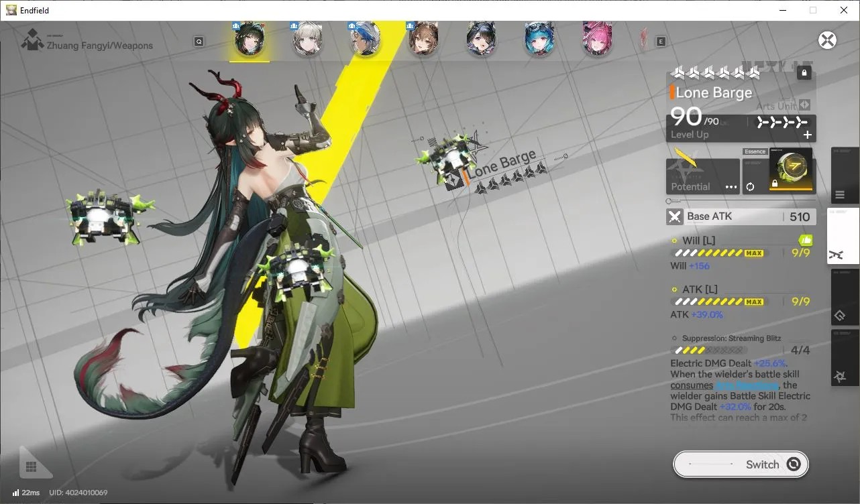
Task: Open the grid menu icon bottom-left
Action: click(31, 466)
